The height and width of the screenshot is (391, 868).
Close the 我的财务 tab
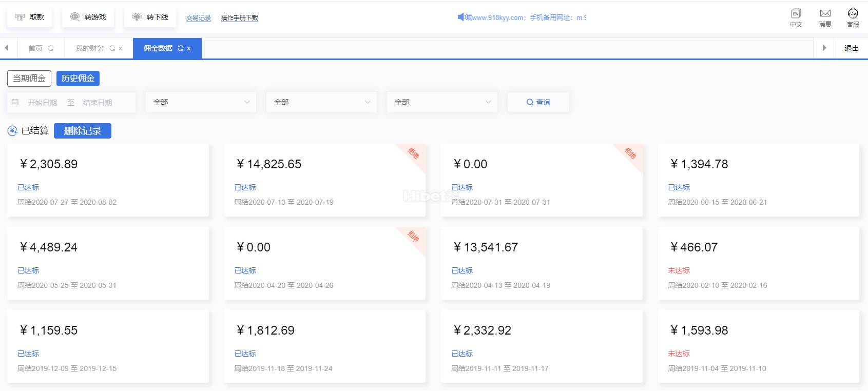(x=121, y=49)
